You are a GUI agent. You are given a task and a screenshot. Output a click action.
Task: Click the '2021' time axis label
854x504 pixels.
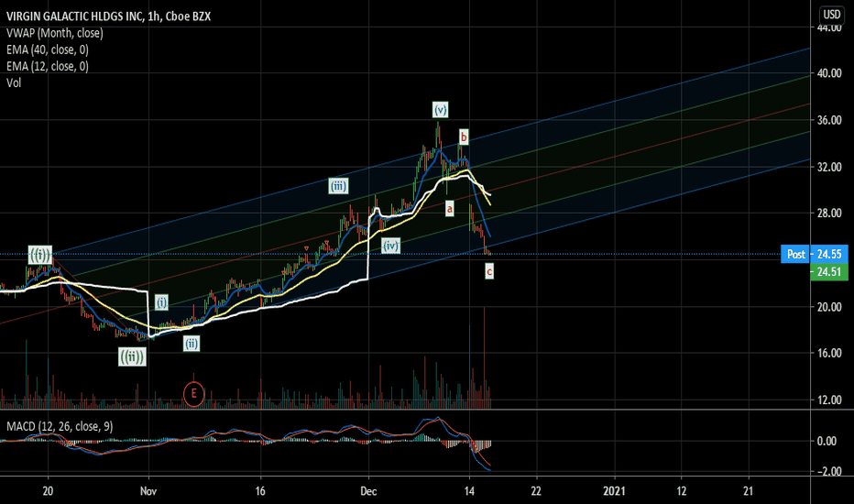click(x=614, y=491)
